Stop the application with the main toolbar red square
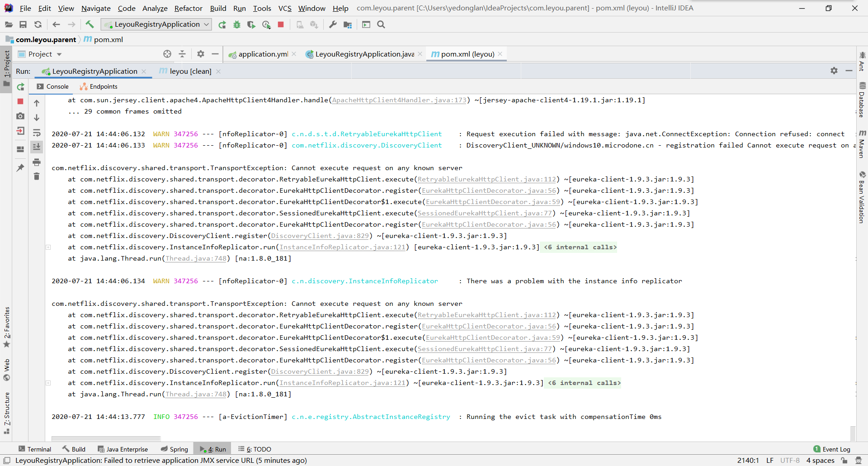 coord(281,24)
